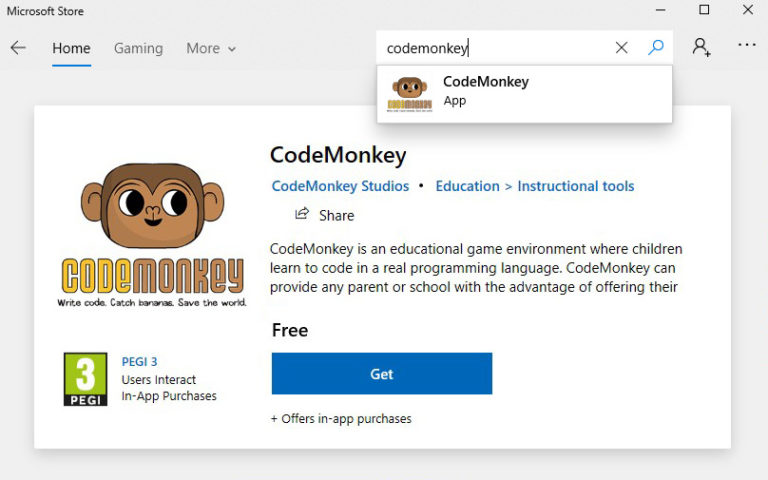Open the user account icon

701,47
